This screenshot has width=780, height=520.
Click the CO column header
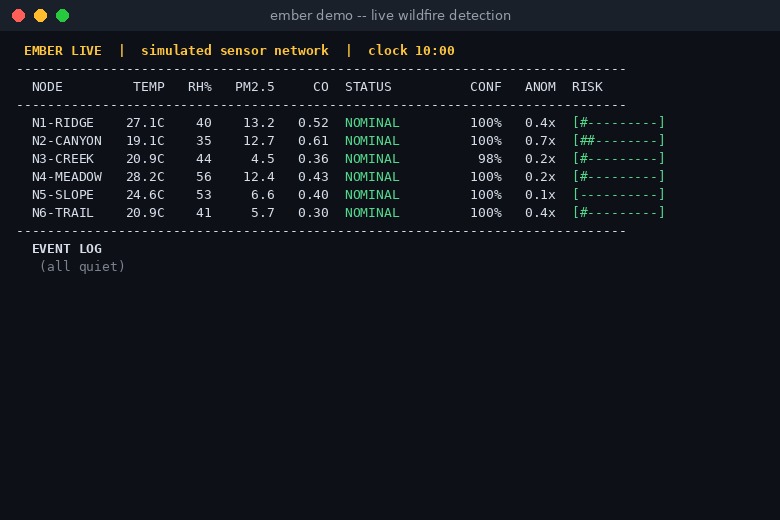[321, 87]
